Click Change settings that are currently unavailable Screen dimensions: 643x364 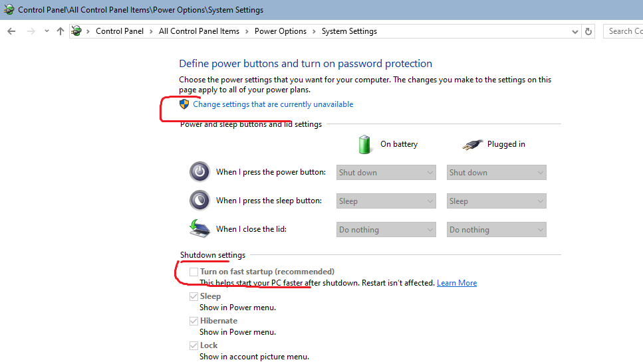click(x=273, y=104)
